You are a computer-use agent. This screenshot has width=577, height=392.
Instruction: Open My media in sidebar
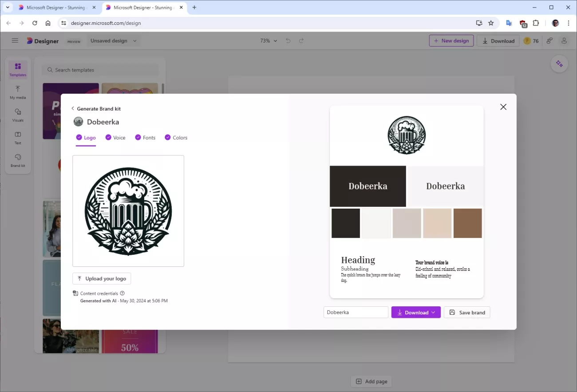[x=18, y=92]
